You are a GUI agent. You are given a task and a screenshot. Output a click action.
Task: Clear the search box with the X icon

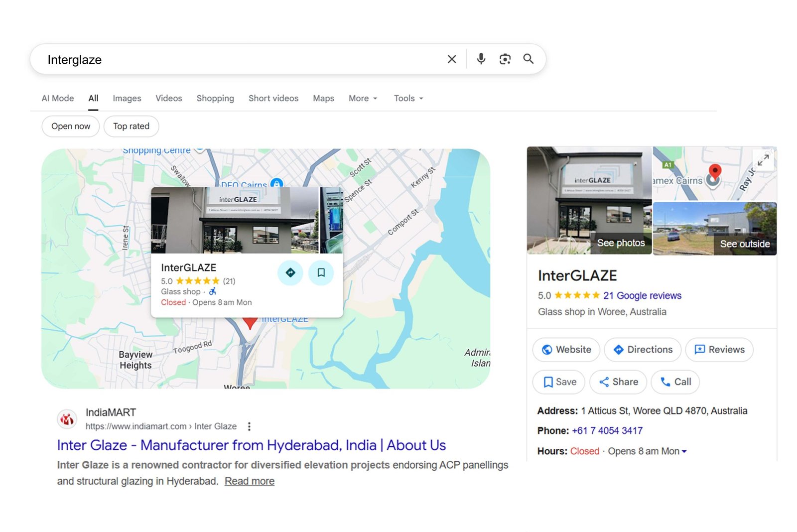(451, 59)
